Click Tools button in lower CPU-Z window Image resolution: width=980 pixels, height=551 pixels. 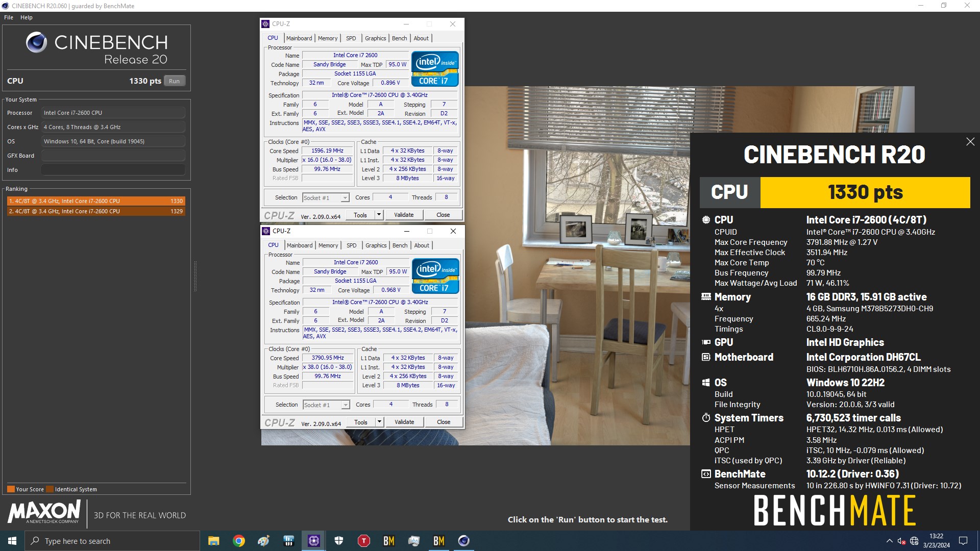[x=361, y=422]
